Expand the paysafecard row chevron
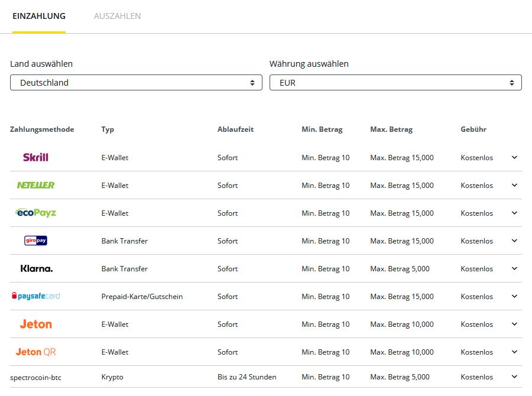Viewport: 532px width, 396px height. [514, 297]
